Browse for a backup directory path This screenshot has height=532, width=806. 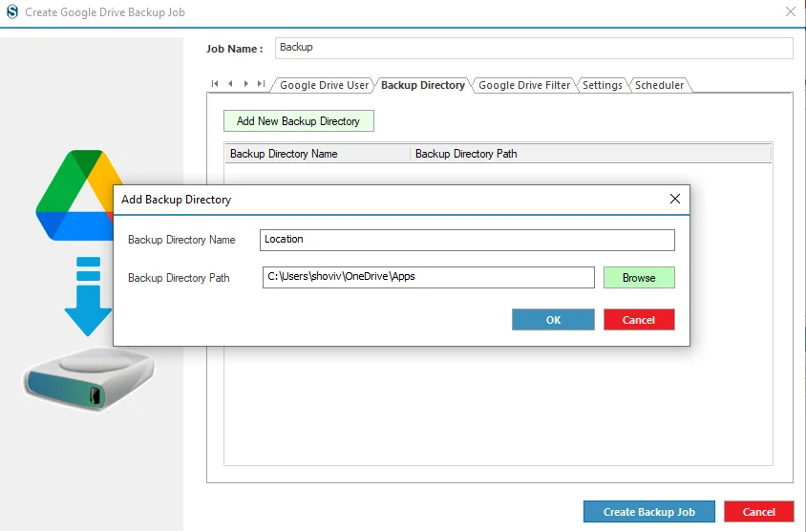(639, 278)
